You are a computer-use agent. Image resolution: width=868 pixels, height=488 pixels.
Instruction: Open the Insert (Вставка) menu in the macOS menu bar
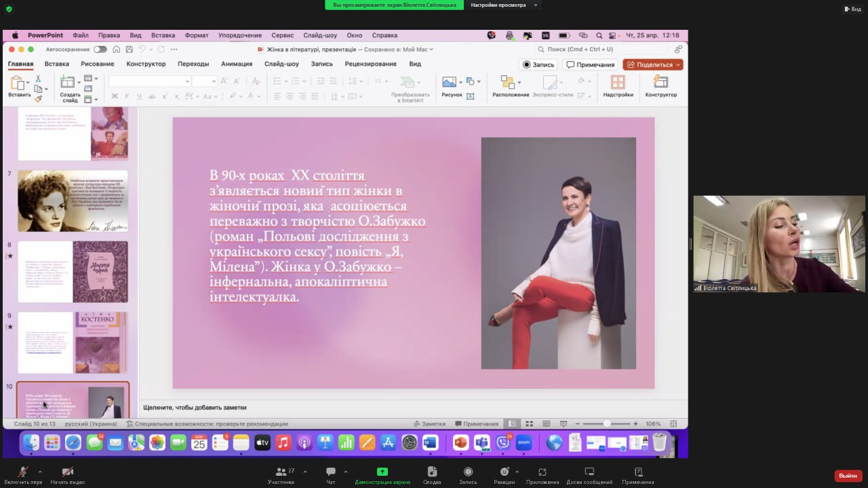tap(163, 35)
